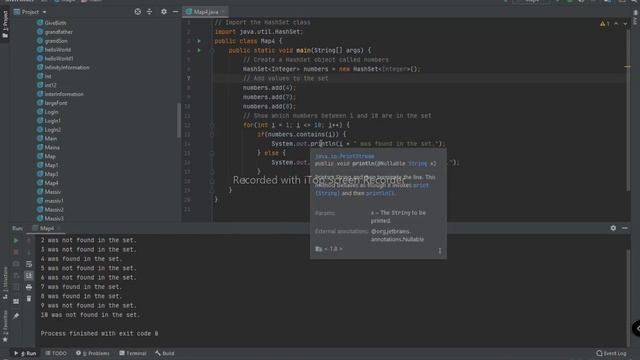Screen dimensions: 640x360
Task: Run main method from gutter arrow at line 4
Action: click(x=199, y=50)
